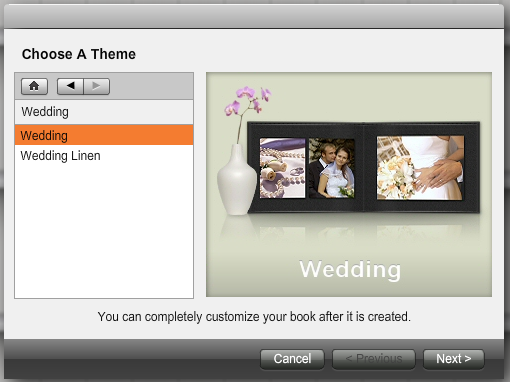Click the black album's center spine
Viewport: 510px width, 382px height.
point(363,167)
